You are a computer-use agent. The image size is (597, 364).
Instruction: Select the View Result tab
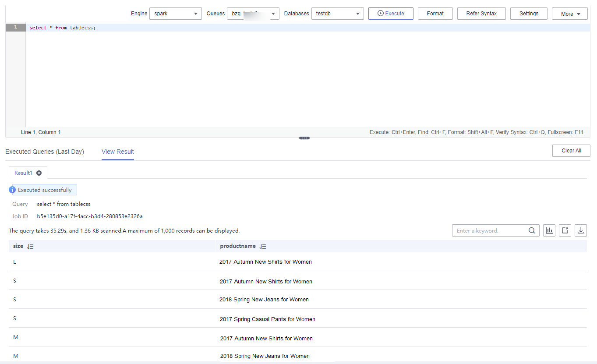point(118,152)
